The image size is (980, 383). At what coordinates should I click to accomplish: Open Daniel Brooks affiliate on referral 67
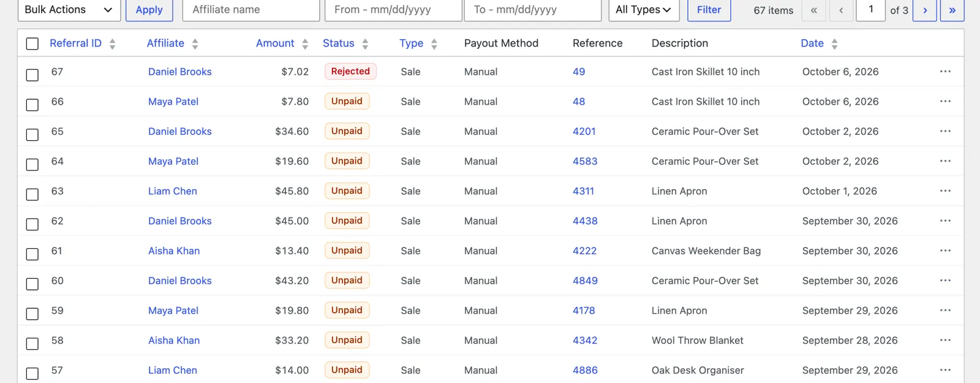point(179,72)
